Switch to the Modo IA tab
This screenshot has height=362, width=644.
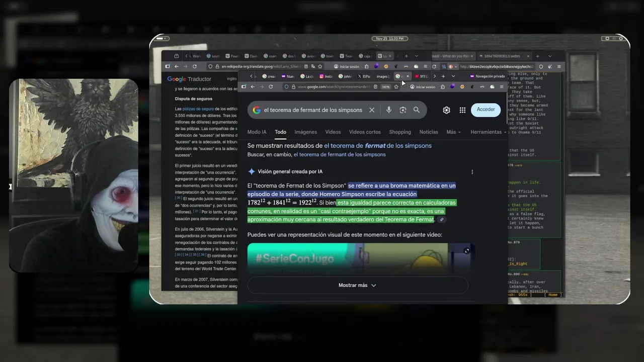(257, 132)
